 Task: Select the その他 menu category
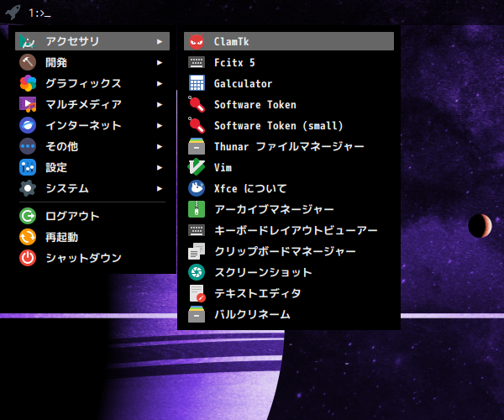(92, 146)
